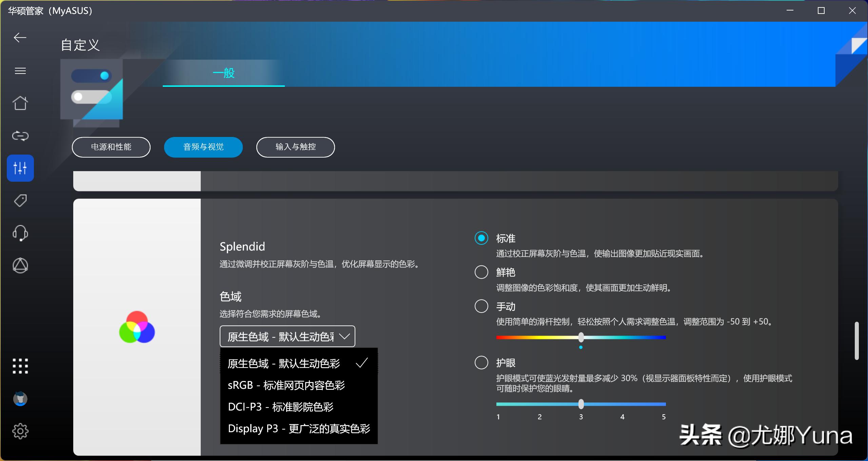Click the triangle emblem icon in sidebar
The image size is (868, 461).
(20, 266)
